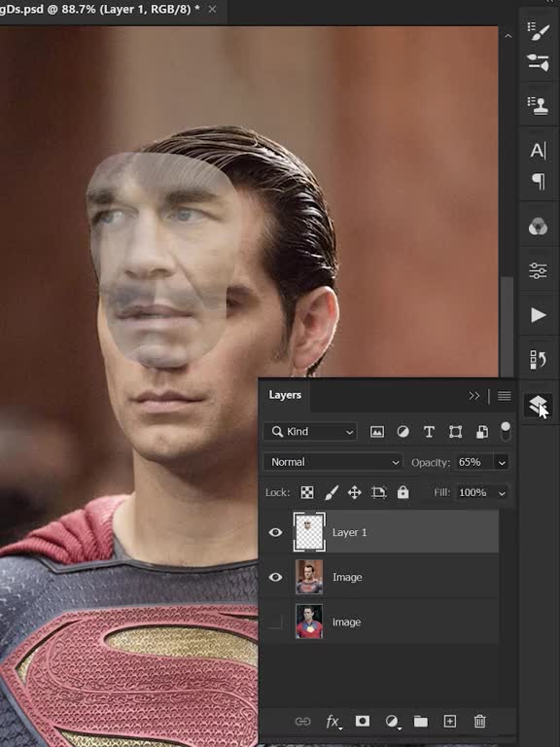Click the Layers panel dock icon
560x747 pixels.
539,405
